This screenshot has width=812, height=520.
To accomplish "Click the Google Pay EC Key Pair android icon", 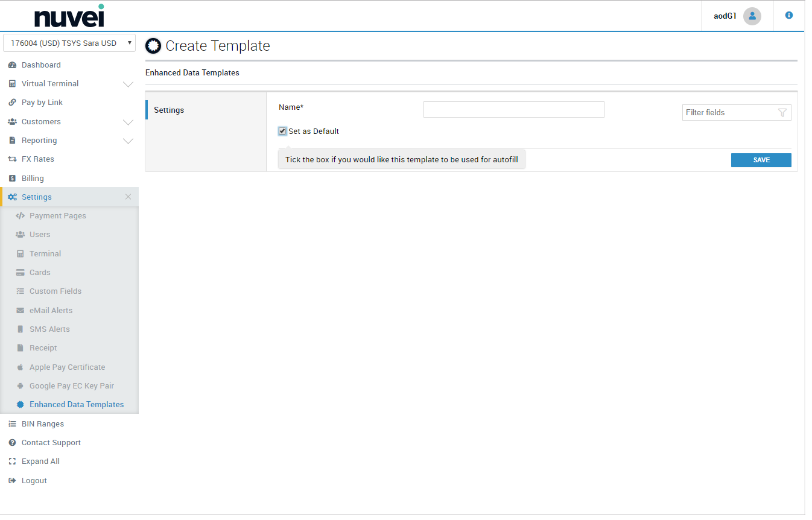I will 20,386.
